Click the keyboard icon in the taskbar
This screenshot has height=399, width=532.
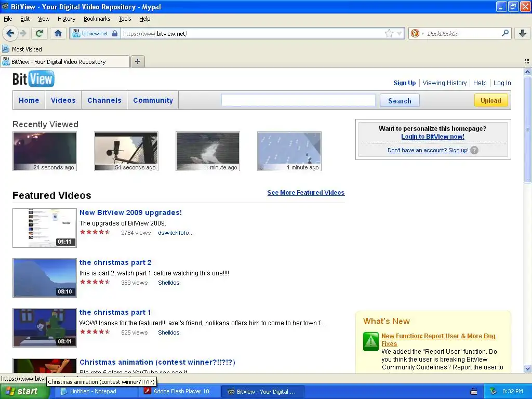pos(474,392)
